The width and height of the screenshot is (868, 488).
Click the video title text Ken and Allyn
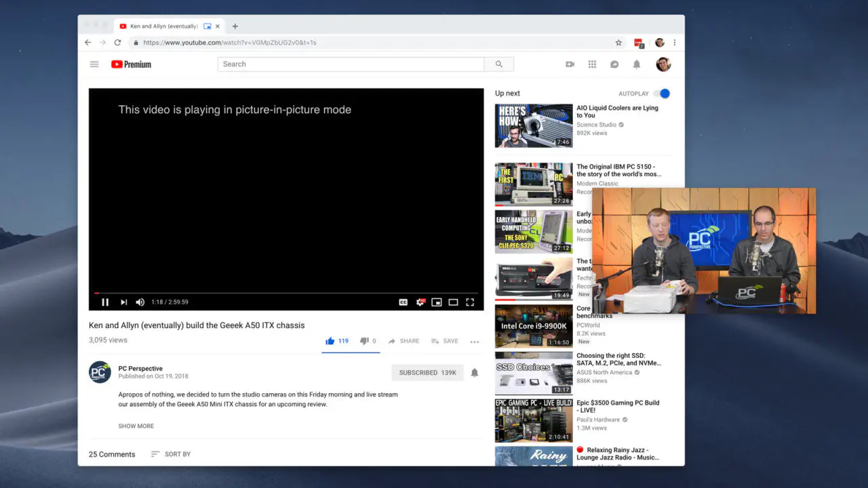tap(197, 325)
